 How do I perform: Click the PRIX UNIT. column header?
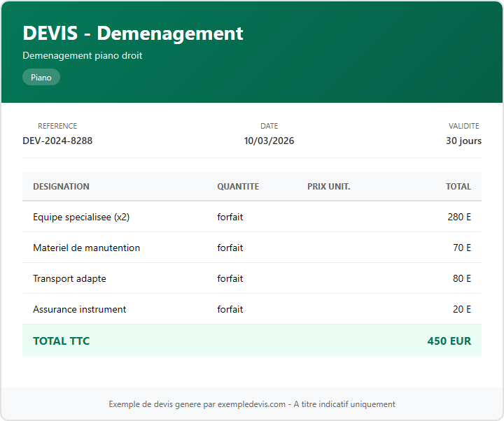[328, 187]
